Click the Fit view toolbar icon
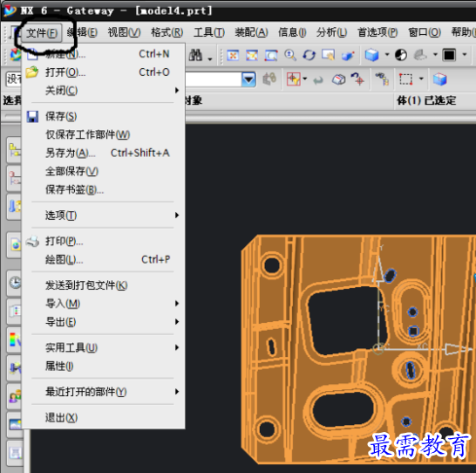The height and width of the screenshot is (473, 476). (x=233, y=55)
